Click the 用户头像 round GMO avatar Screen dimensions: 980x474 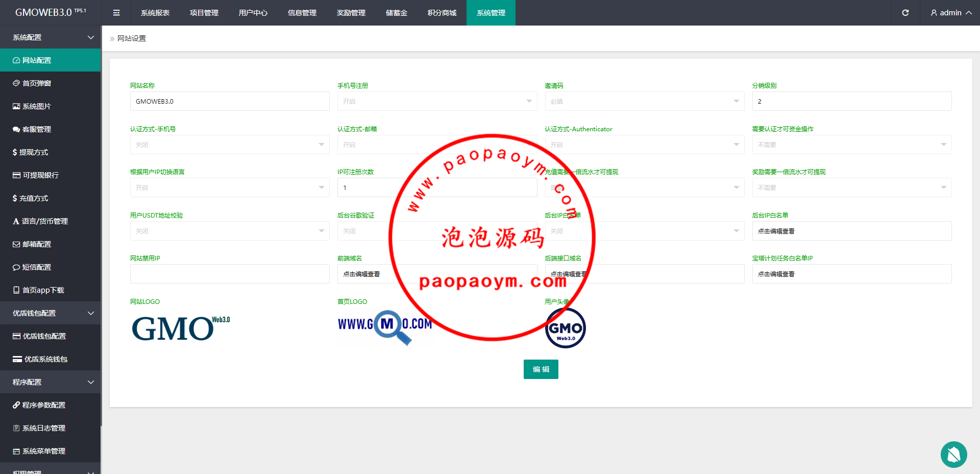point(566,328)
